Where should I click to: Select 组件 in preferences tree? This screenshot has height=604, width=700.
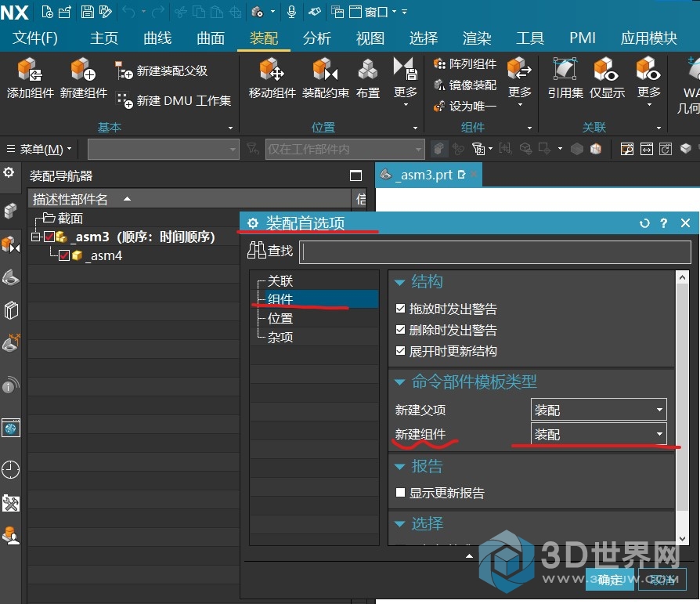tap(280, 299)
